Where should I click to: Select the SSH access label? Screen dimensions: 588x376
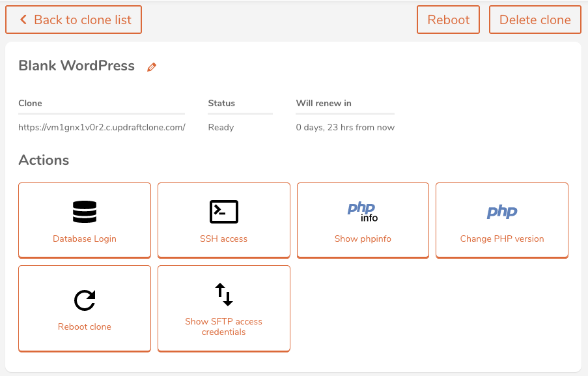(x=223, y=239)
